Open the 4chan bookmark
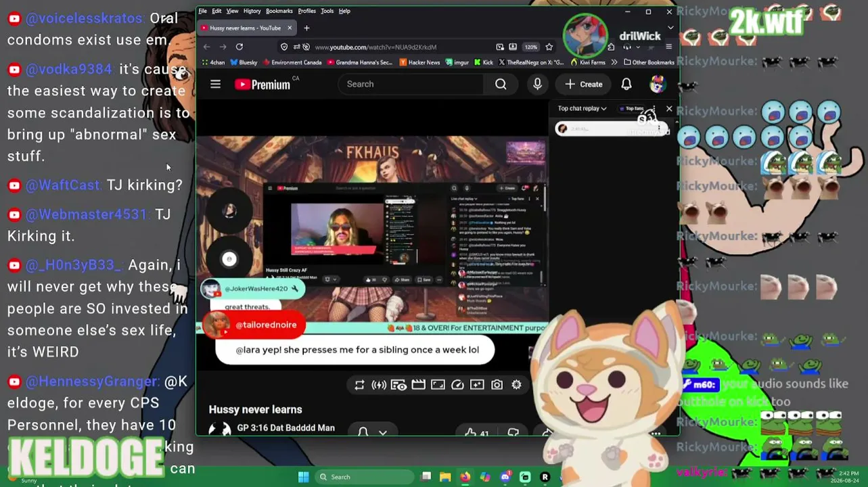The width and height of the screenshot is (868, 487). [213, 62]
